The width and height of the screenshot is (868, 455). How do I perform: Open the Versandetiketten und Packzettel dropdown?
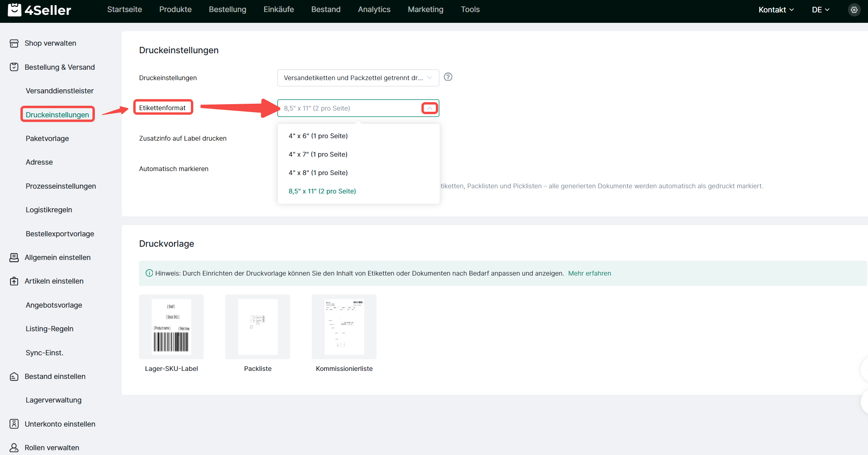[358, 78]
